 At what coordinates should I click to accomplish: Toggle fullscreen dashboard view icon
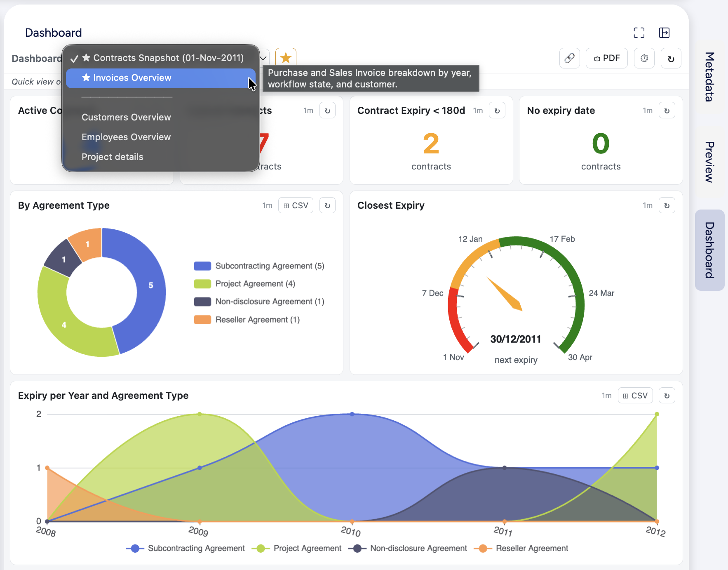(639, 33)
